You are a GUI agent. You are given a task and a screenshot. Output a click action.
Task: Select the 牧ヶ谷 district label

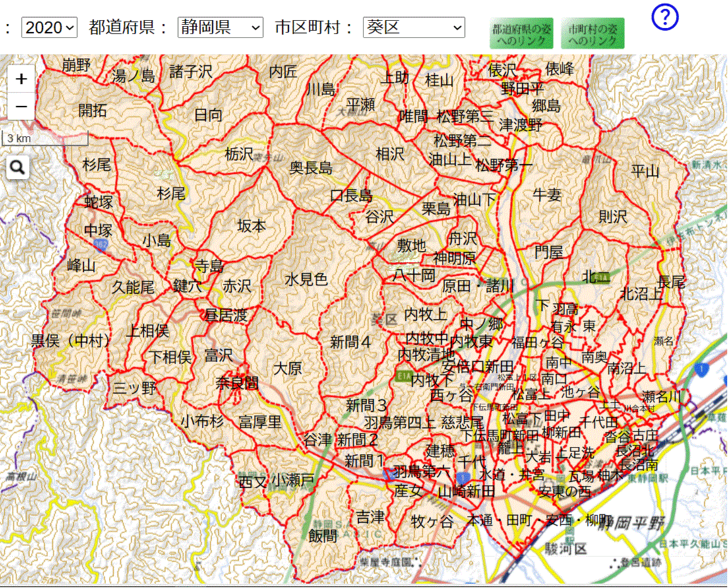(433, 521)
